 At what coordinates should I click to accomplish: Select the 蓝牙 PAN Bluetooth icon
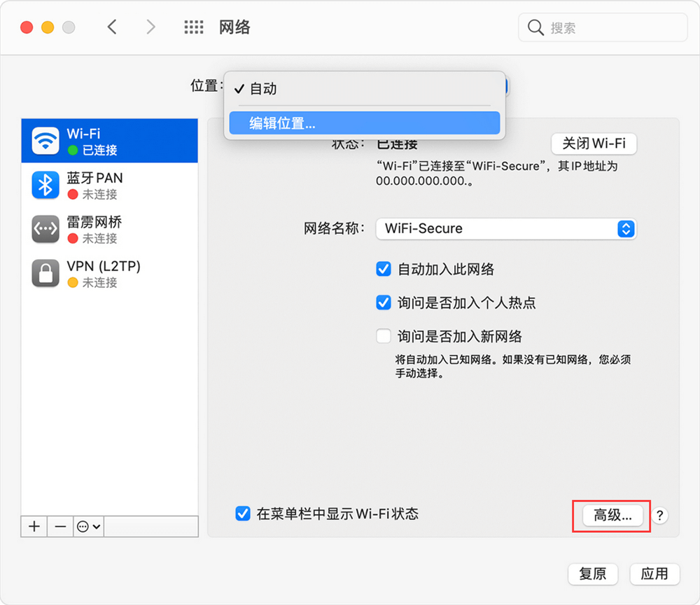point(45,185)
